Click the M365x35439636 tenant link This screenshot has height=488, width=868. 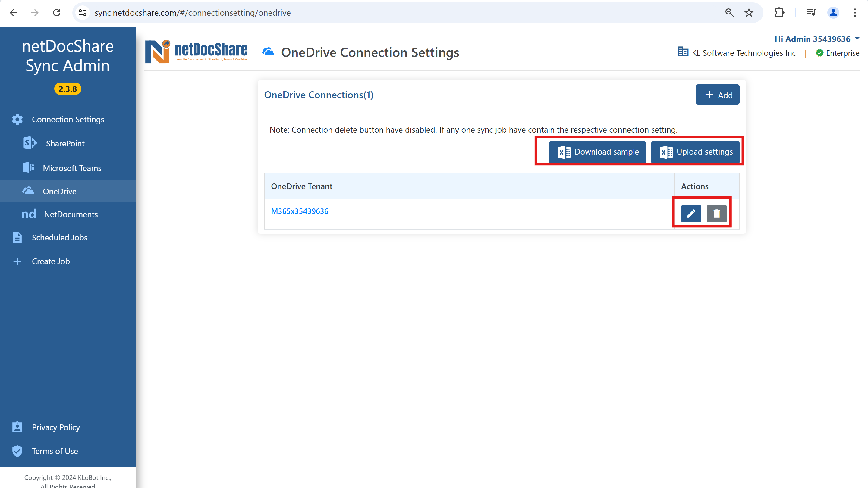[299, 211]
